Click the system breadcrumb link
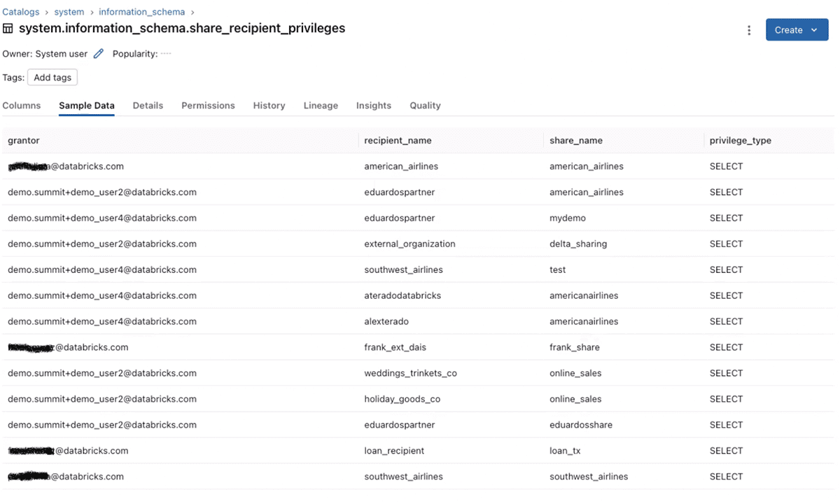The height and width of the screenshot is (504, 840). click(x=69, y=12)
